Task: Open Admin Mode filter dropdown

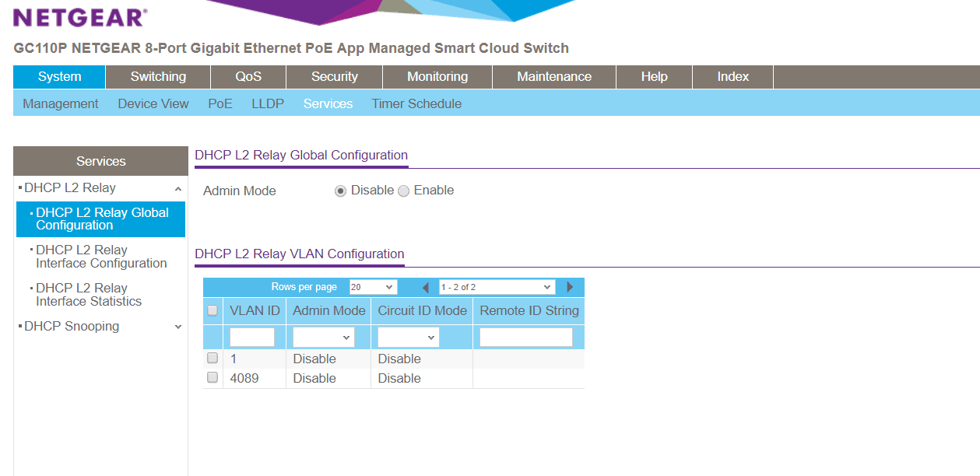Action: click(x=324, y=338)
